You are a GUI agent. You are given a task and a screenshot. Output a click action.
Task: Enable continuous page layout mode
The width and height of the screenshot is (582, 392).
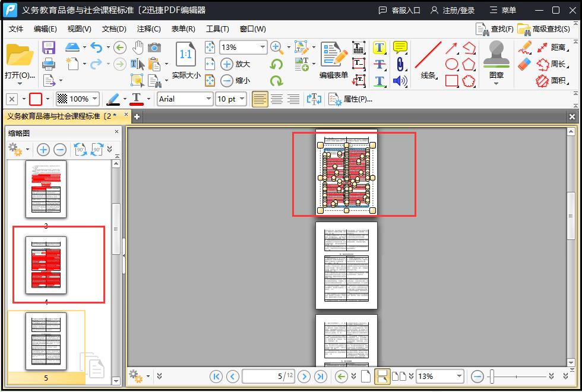click(382, 376)
